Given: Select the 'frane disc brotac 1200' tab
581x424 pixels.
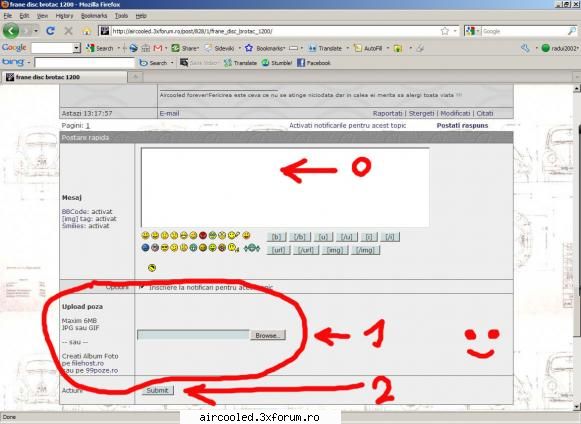Looking at the screenshot, I should click(x=64, y=77).
